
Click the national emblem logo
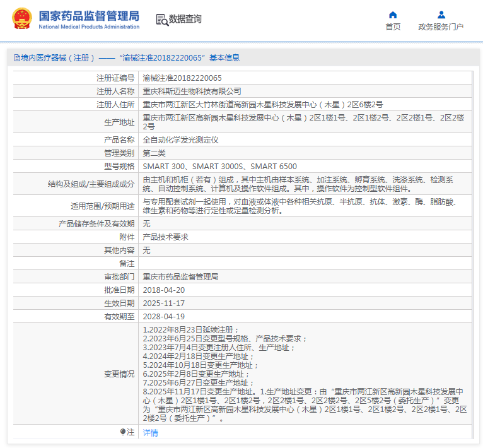(x=21, y=19)
